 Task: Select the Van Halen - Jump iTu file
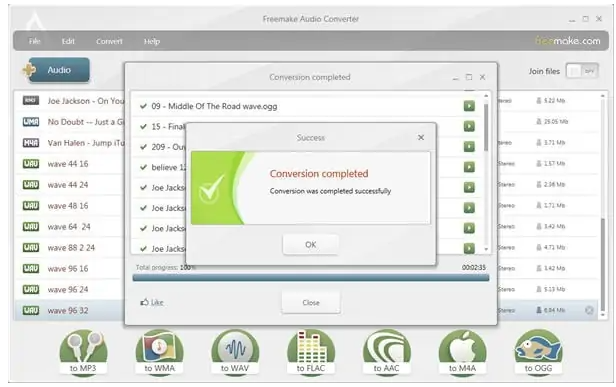[x=85, y=143]
